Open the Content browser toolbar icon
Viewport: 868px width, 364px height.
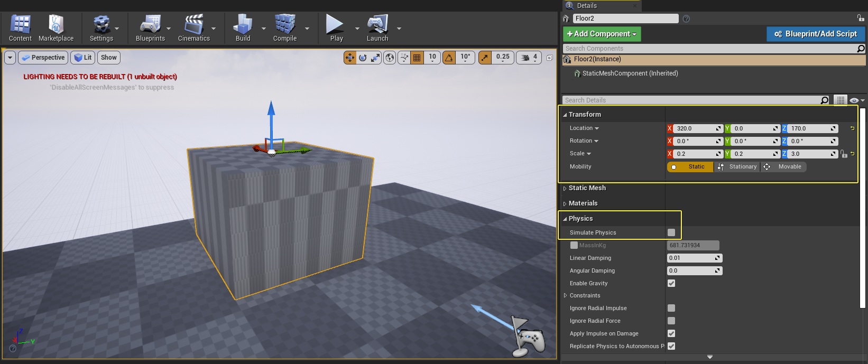(20, 29)
